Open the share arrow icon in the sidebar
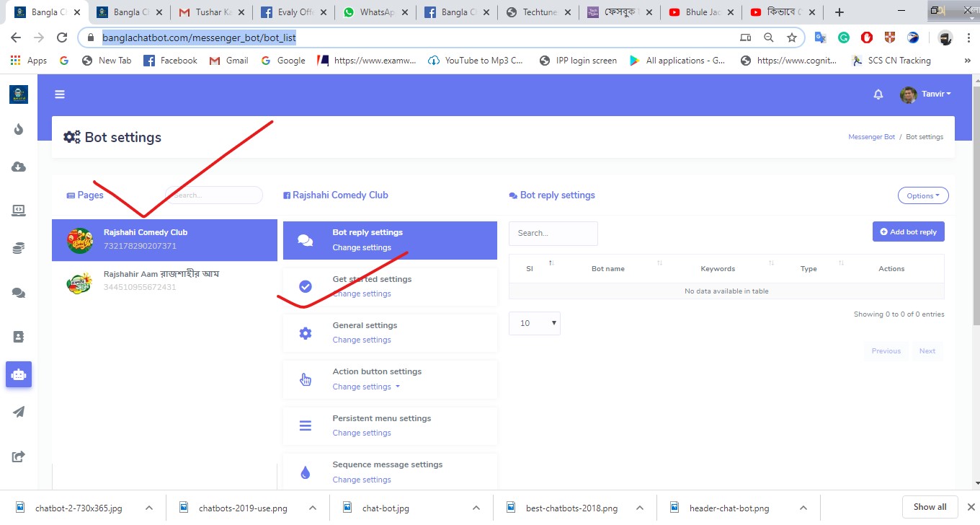980x525 pixels. point(19,456)
